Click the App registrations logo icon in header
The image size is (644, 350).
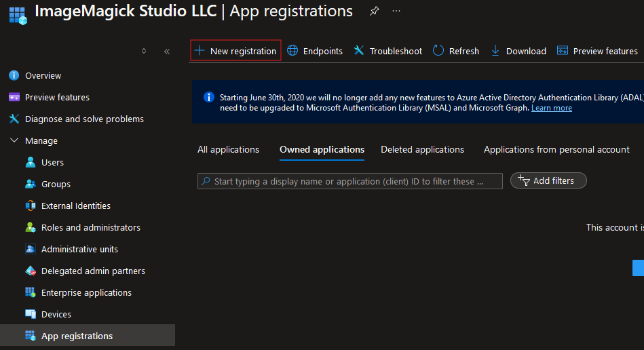click(x=18, y=16)
